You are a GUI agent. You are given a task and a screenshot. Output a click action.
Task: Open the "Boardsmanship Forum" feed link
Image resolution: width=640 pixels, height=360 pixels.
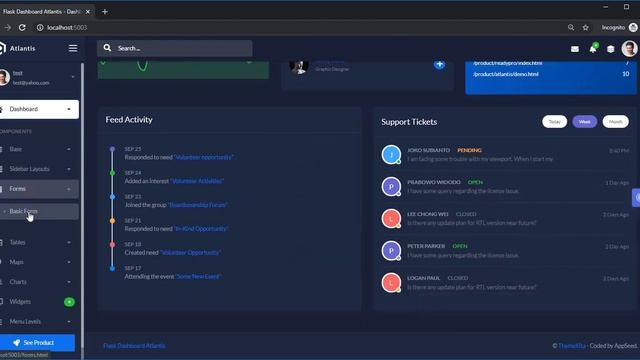point(198,205)
